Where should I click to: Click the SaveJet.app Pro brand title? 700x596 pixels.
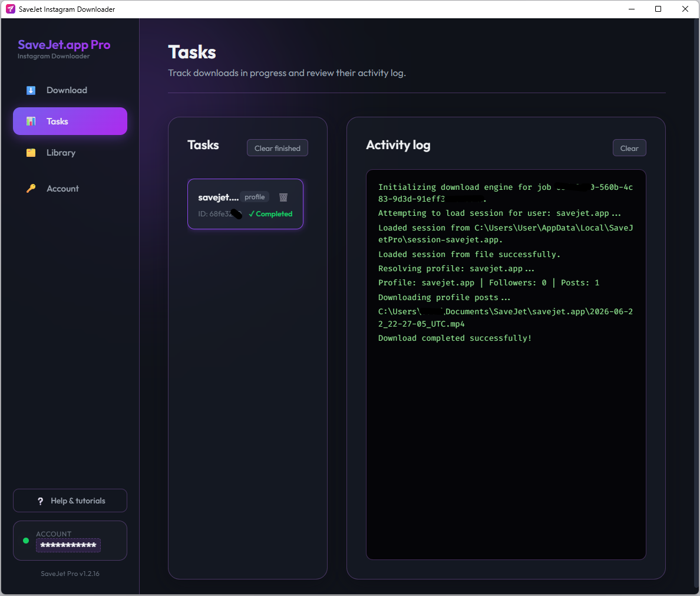tap(64, 45)
